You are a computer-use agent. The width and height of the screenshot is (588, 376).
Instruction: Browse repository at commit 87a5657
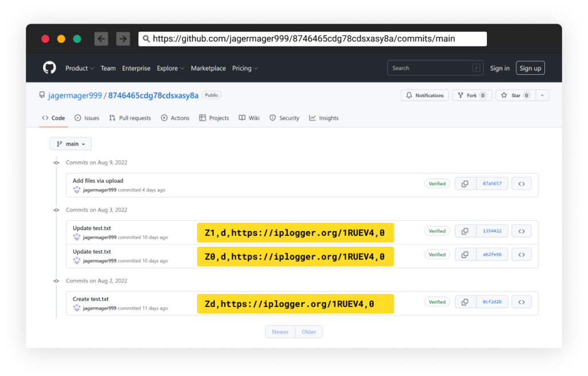tap(521, 183)
